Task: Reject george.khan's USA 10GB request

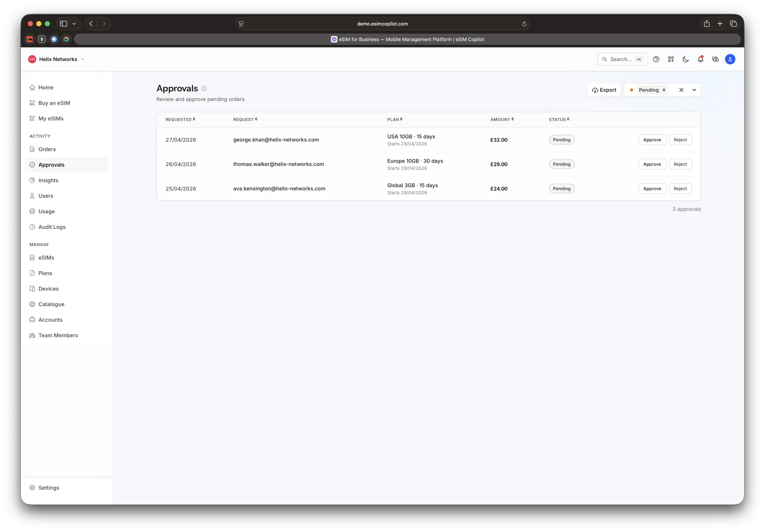Action: (680, 140)
